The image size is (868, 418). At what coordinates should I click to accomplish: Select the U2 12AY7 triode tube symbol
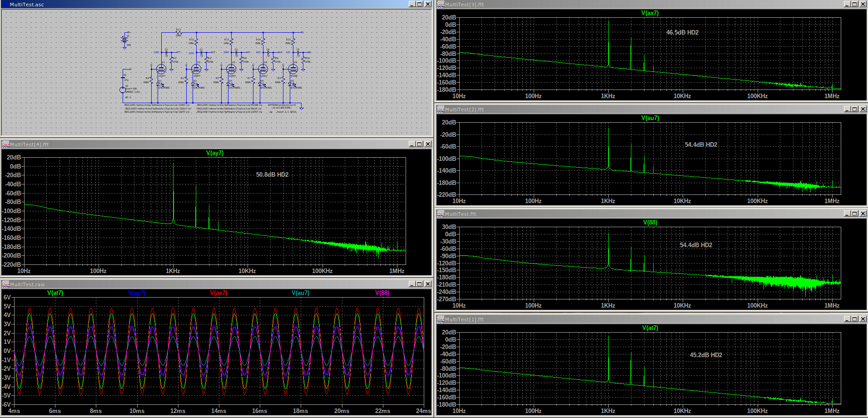tap(196, 69)
